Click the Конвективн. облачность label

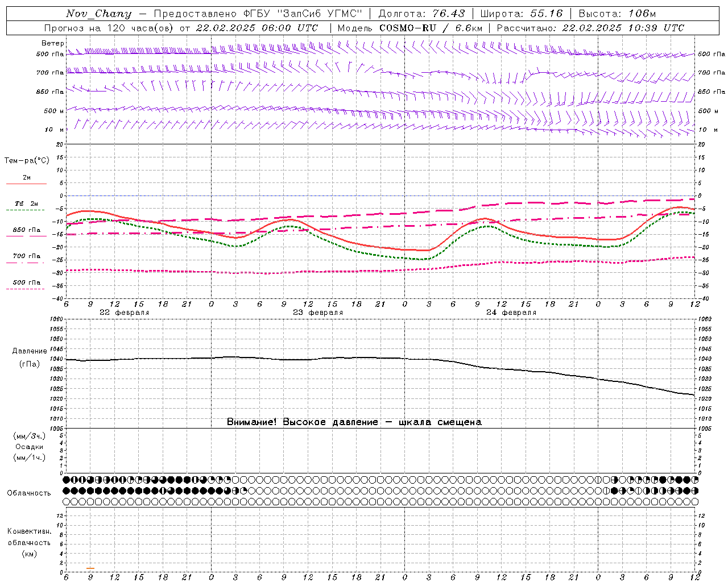click(29, 537)
